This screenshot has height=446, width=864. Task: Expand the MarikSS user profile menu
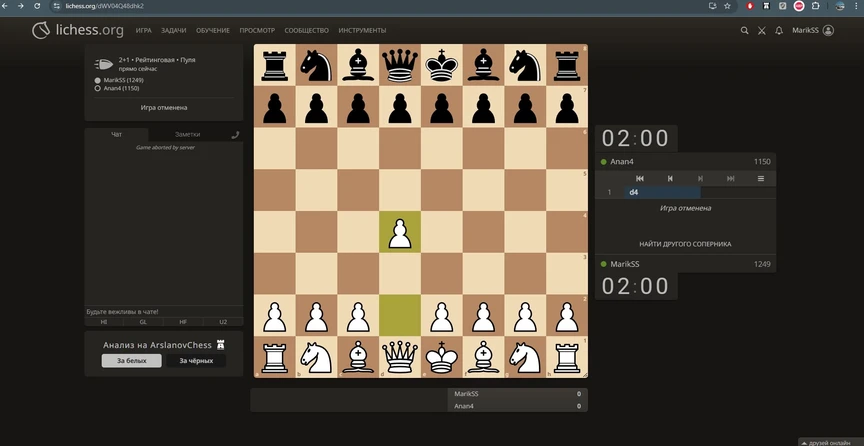point(812,31)
